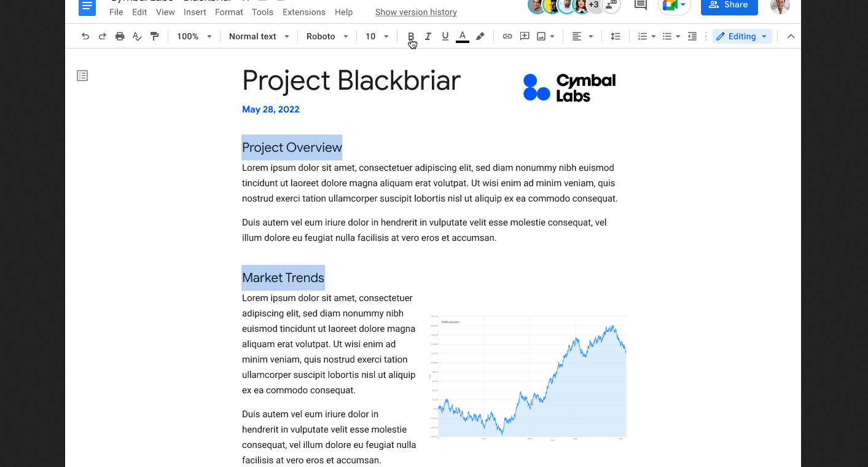Click the decrease indent icon

click(692, 36)
